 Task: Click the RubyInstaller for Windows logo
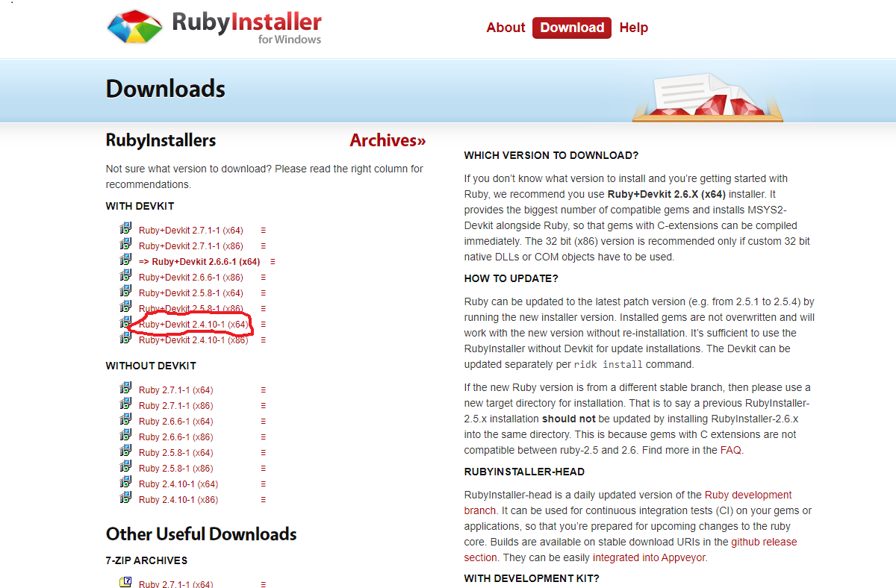(214, 28)
